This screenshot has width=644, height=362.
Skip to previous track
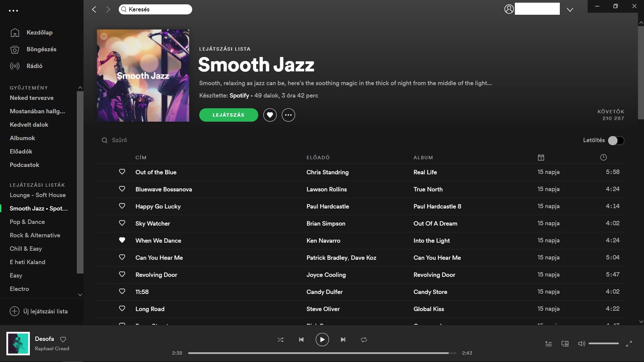tap(301, 340)
